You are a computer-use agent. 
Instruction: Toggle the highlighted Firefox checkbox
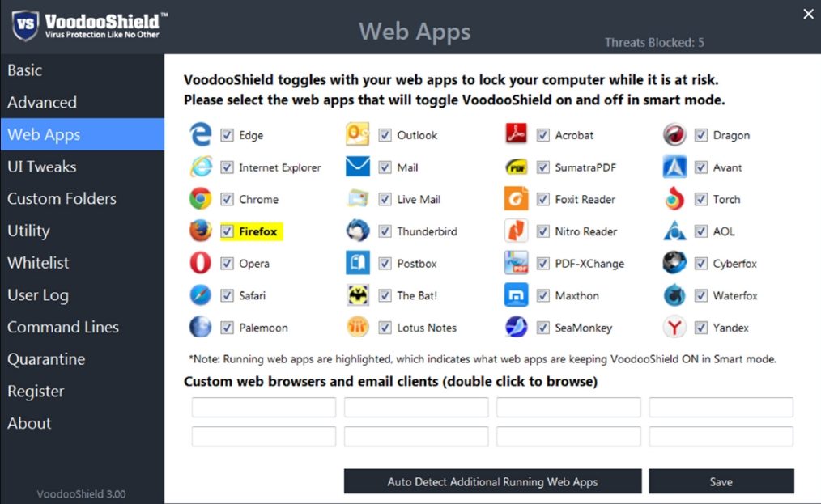click(x=227, y=231)
